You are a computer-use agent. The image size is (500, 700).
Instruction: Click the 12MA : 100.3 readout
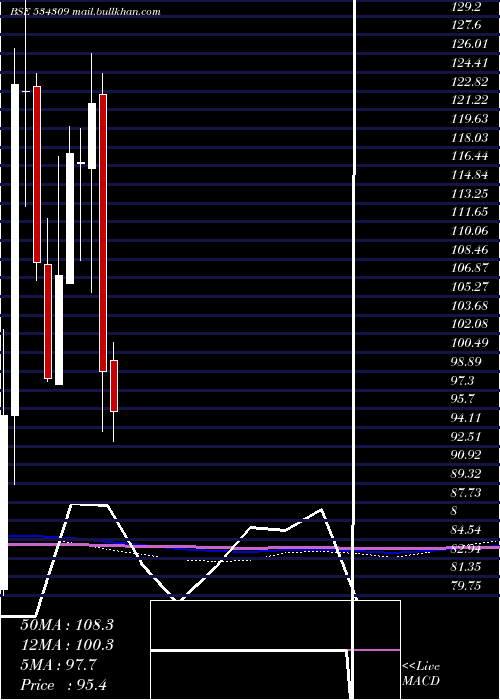click(67, 645)
